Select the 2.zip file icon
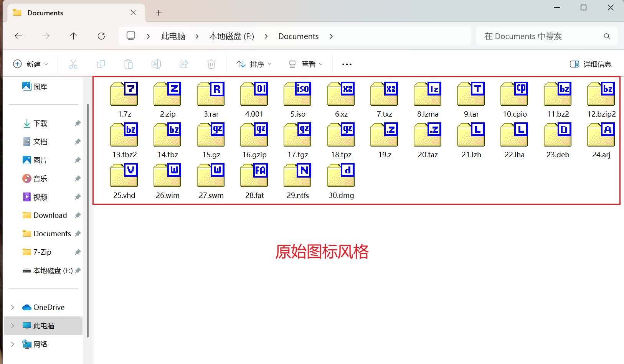624x364 pixels. coord(167,94)
